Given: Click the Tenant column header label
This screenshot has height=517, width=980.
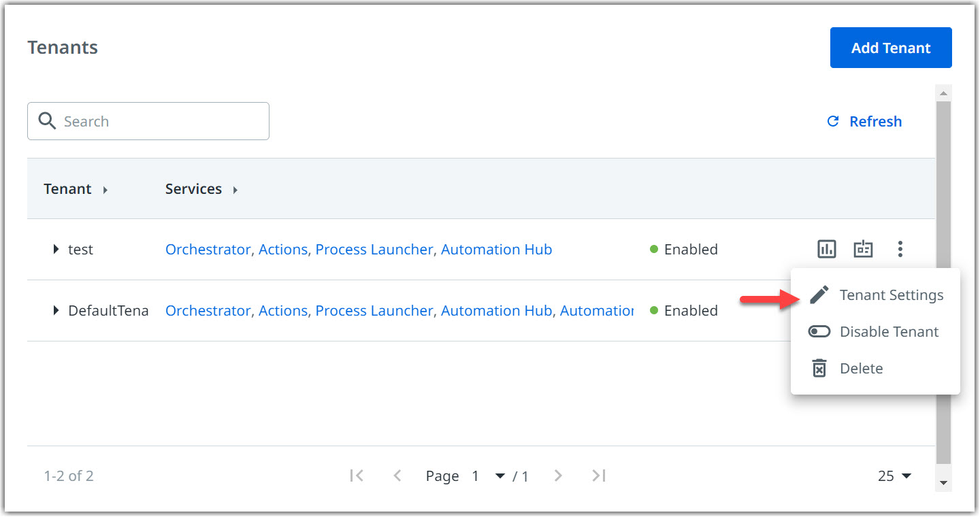Looking at the screenshot, I should click(x=67, y=189).
